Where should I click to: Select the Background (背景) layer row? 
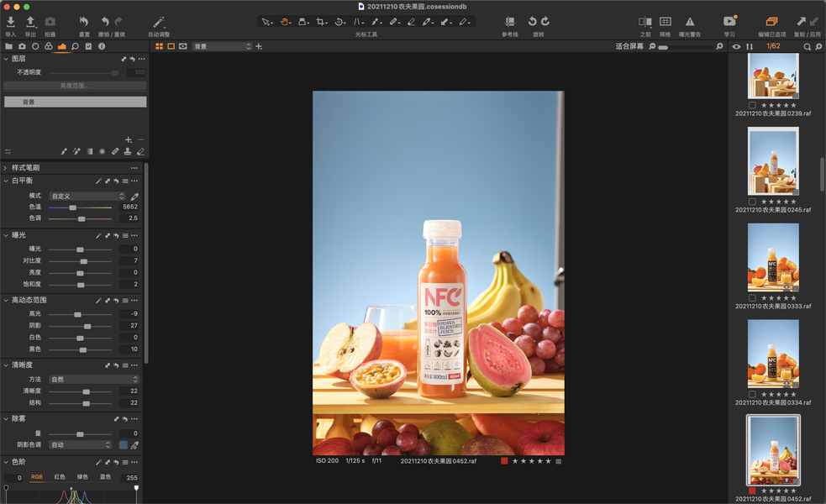76,102
